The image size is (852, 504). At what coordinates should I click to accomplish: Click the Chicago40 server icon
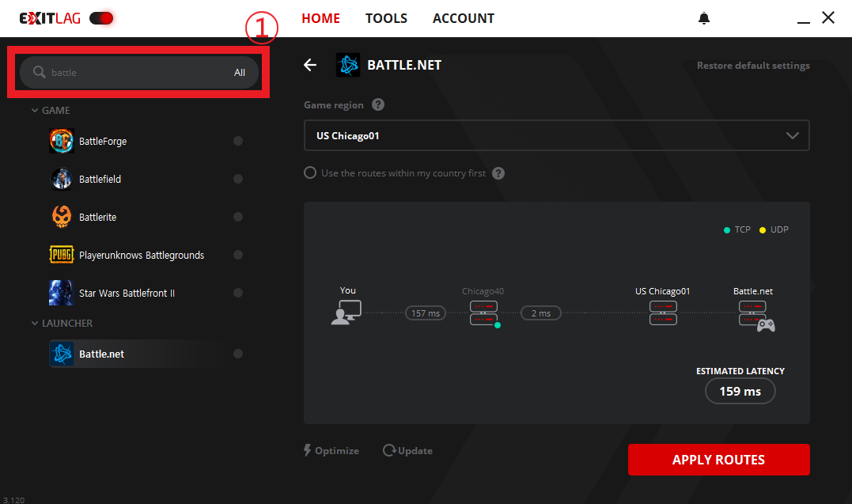tap(483, 313)
